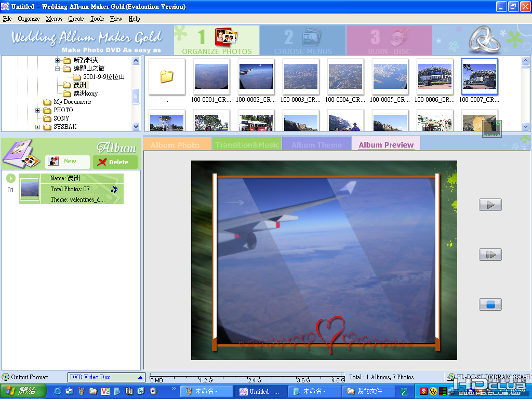Viewport: 532px width, 399px height.
Task: Open step 3 Burn Disc
Action: click(x=389, y=41)
